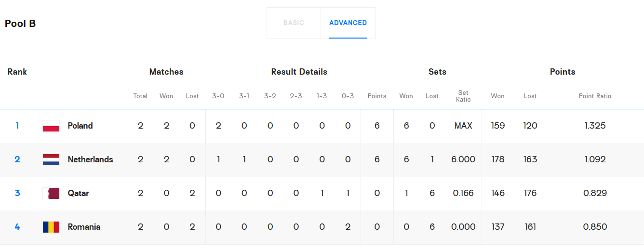Click the Point Ratio column header
The image size is (644, 249).
click(x=595, y=96)
